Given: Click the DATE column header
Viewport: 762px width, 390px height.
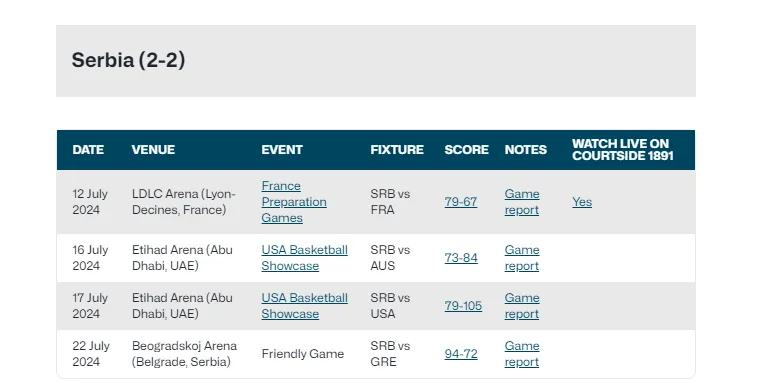Looking at the screenshot, I should (x=88, y=150).
